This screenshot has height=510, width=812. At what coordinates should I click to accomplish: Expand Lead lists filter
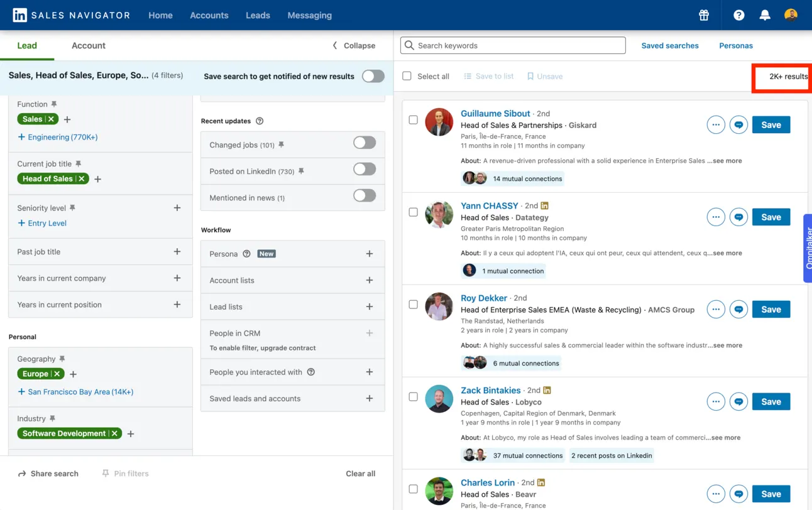(x=370, y=307)
